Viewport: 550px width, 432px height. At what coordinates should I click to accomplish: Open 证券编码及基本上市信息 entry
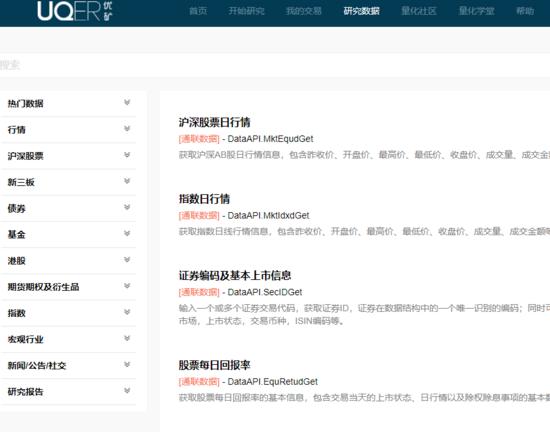coord(235,276)
